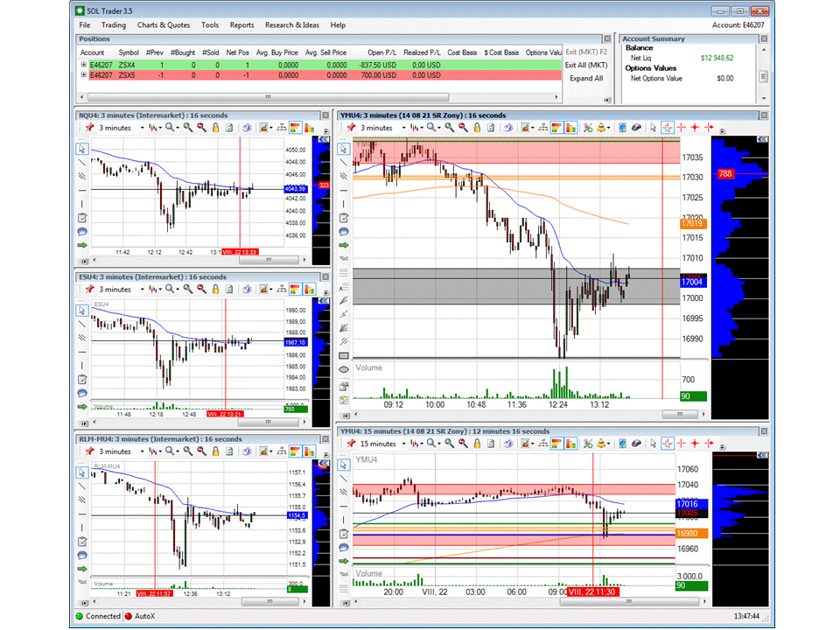The image size is (840, 630).
Task: Toggle crosshair cursor mode in YMU4 3-minute toolbar
Action: coord(668,128)
